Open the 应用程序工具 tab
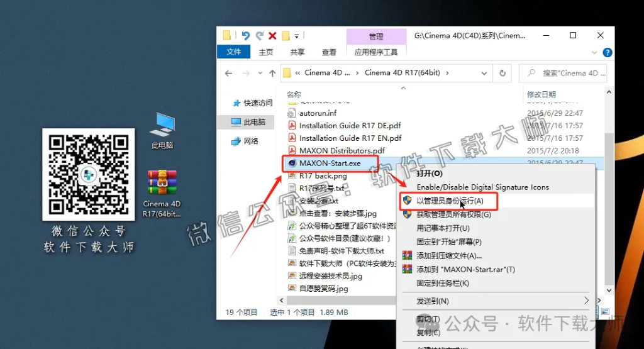644x349 pixels. (x=376, y=52)
